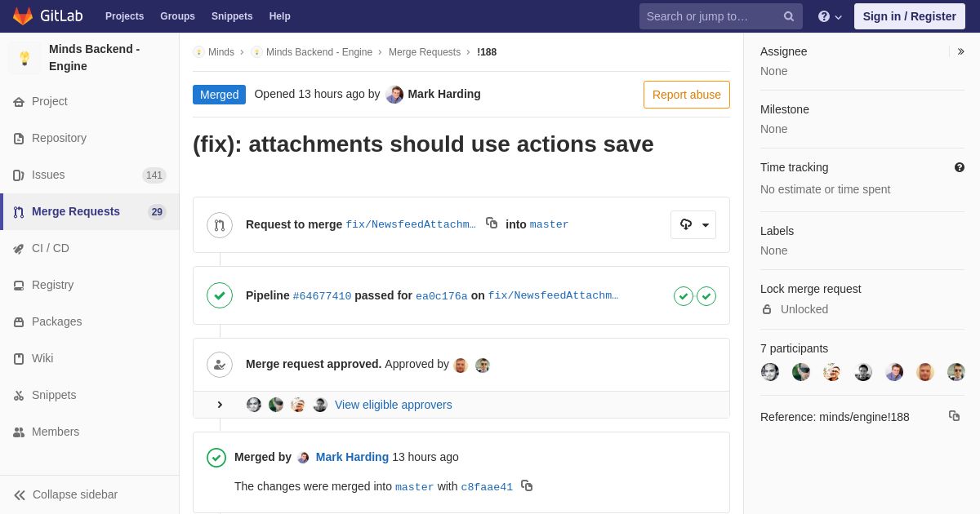980x514 pixels.
Task: Focus the Search or jump to field
Action: (x=710, y=16)
